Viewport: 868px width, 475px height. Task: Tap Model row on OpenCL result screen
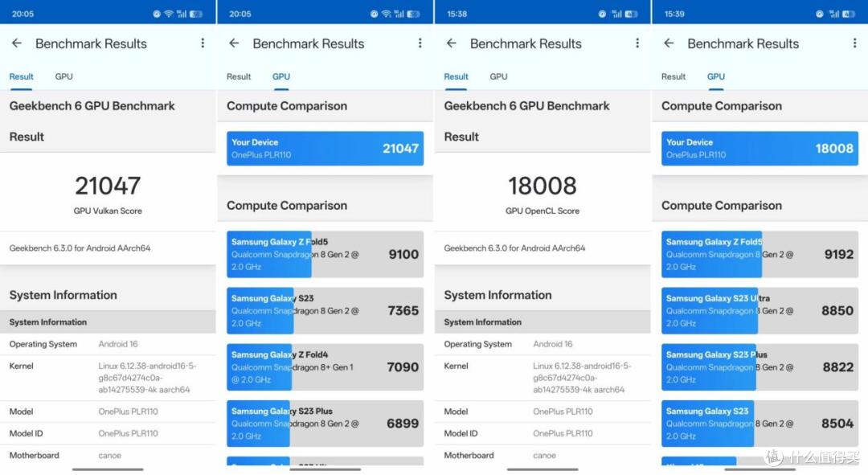(x=542, y=412)
